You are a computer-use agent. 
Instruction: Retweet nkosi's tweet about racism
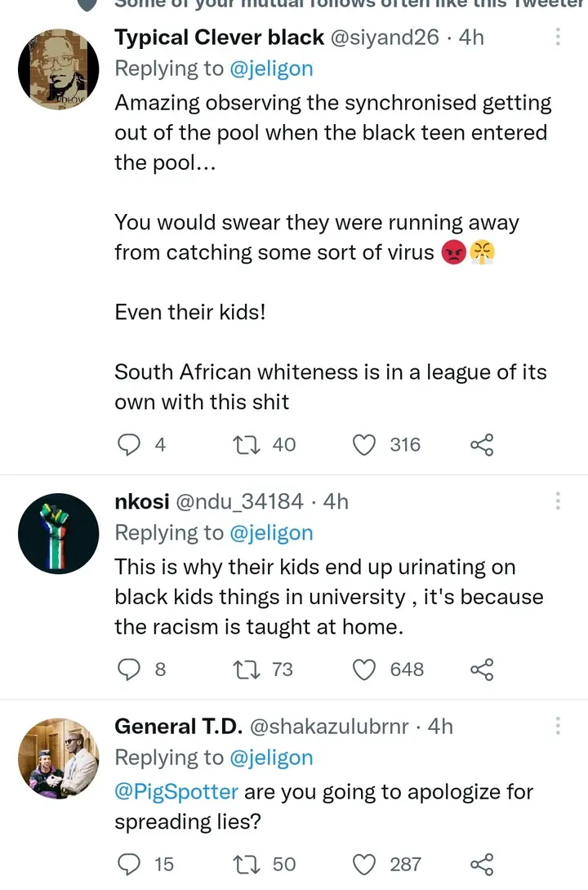point(244,670)
